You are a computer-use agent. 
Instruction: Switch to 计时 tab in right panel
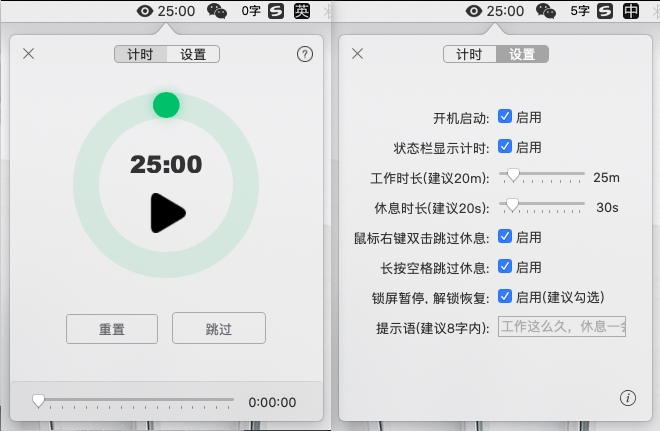(469, 54)
